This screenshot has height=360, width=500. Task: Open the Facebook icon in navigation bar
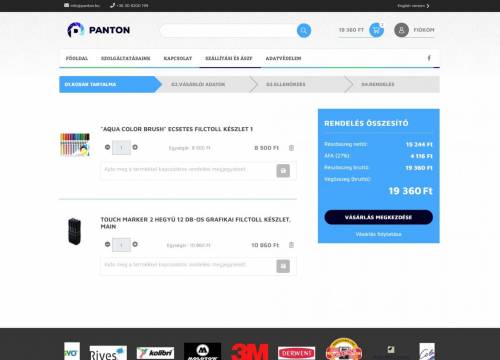point(429,58)
